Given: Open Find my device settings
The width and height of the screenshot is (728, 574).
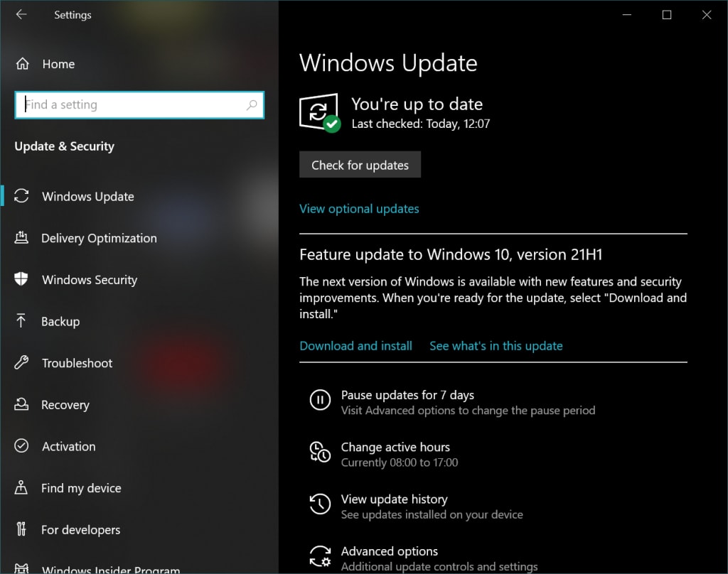Looking at the screenshot, I should tap(81, 488).
